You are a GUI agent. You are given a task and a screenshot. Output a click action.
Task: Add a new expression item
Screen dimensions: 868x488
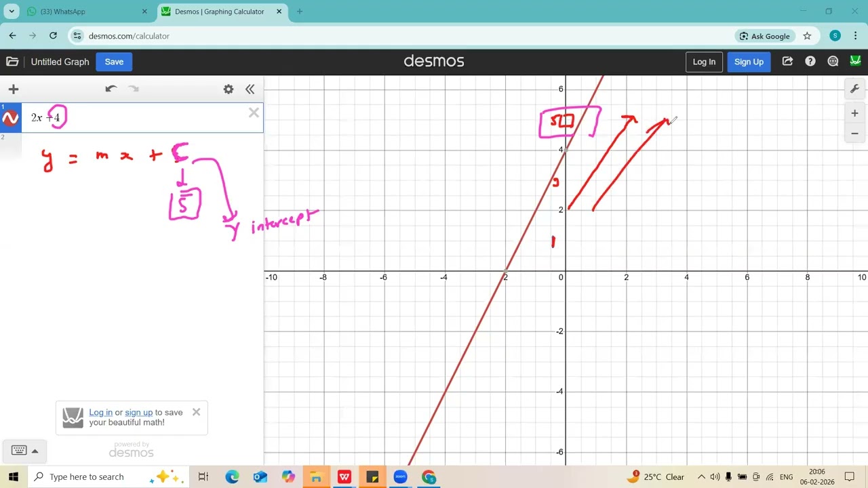tap(13, 89)
